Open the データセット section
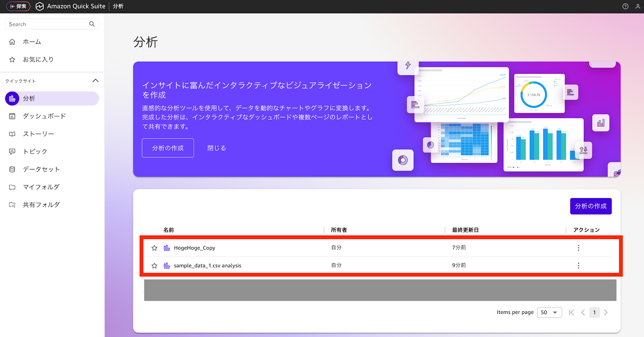644x337 pixels. click(x=40, y=169)
